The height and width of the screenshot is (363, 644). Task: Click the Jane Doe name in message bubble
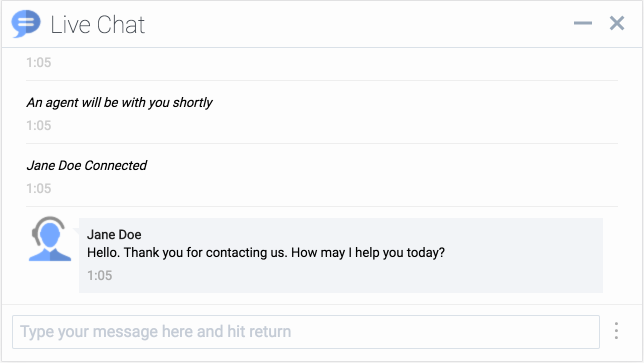point(114,234)
